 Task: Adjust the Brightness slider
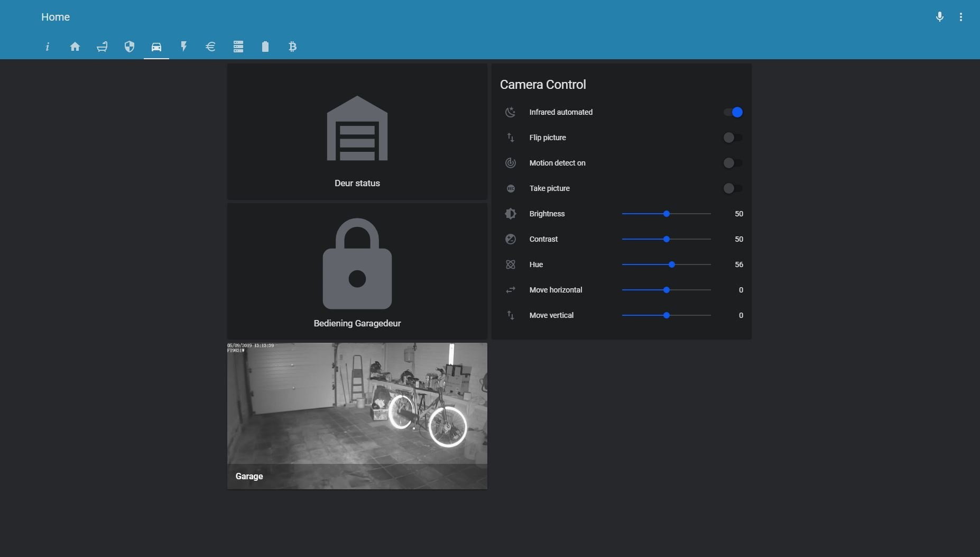click(x=667, y=214)
